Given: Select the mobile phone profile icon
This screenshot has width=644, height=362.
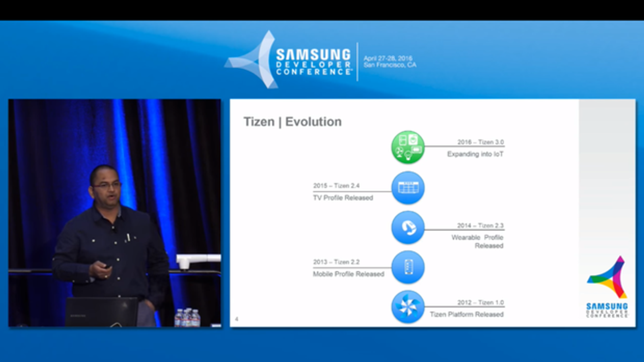Looking at the screenshot, I should pyautogui.click(x=408, y=267).
